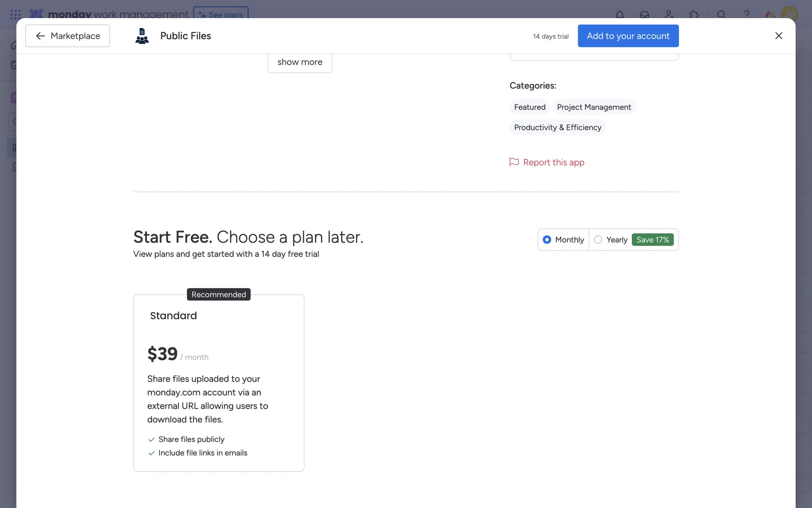Screen dimensions: 812x508
Task: Click the invite members icon
Action: (669, 14)
